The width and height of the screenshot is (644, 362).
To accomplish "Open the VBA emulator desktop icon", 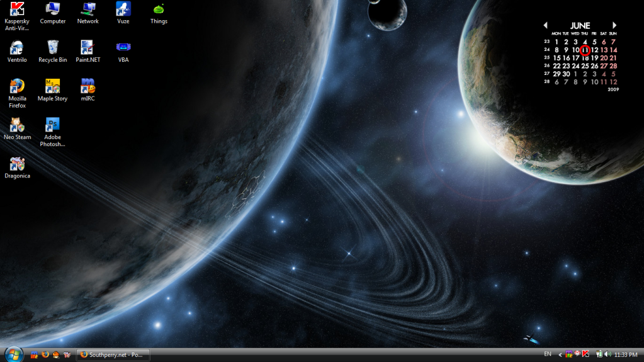I will (123, 52).
